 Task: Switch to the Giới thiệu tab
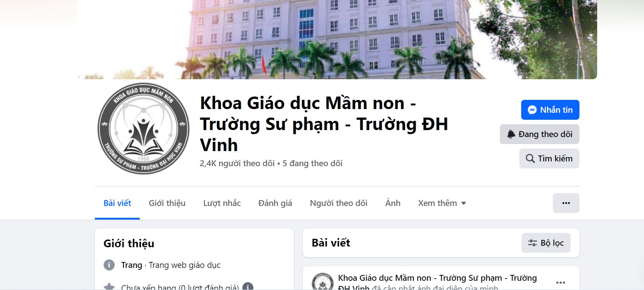click(167, 203)
